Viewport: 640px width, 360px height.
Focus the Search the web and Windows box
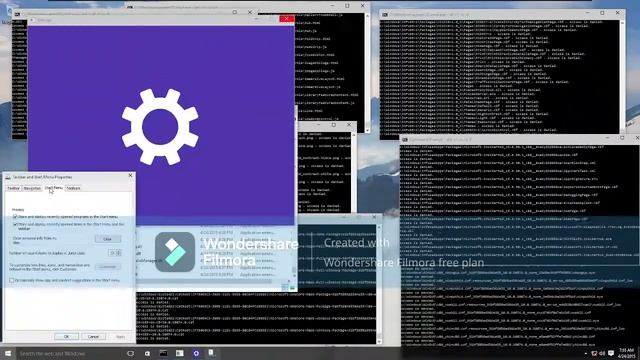tap(69, 353)
